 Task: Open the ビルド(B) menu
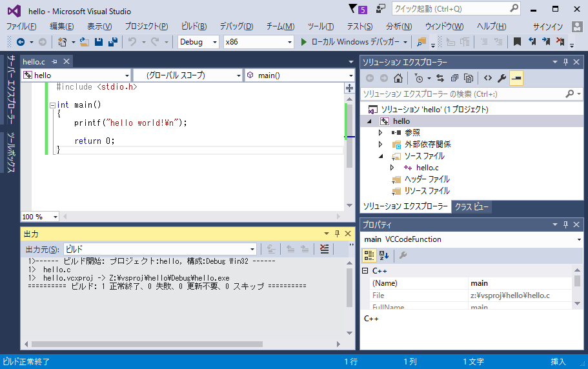194,26
